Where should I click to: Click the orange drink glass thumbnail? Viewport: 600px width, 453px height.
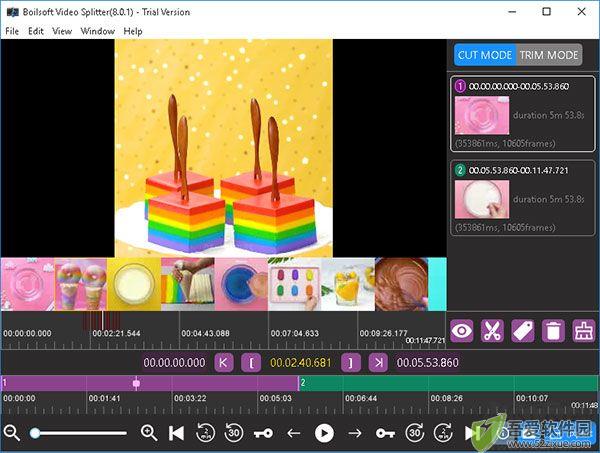tap(348, 284)
